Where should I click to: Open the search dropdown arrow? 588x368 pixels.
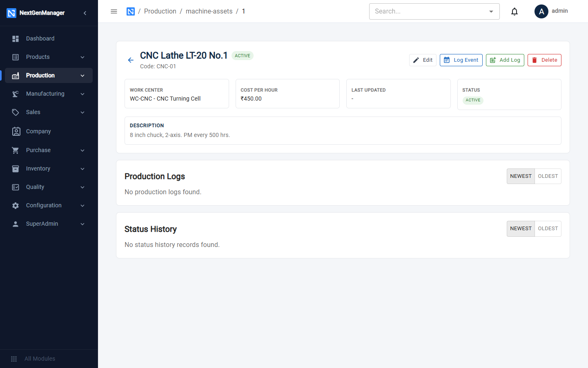pos(491,11)
